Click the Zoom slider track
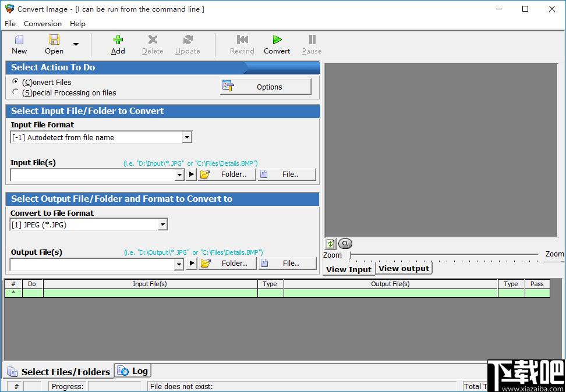Viewport: 566px width, 392px height. coord(444,255)
